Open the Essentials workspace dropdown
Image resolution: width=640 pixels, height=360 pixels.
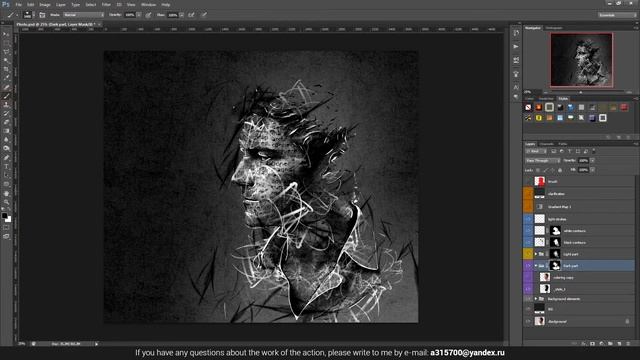tap(617, 15)
